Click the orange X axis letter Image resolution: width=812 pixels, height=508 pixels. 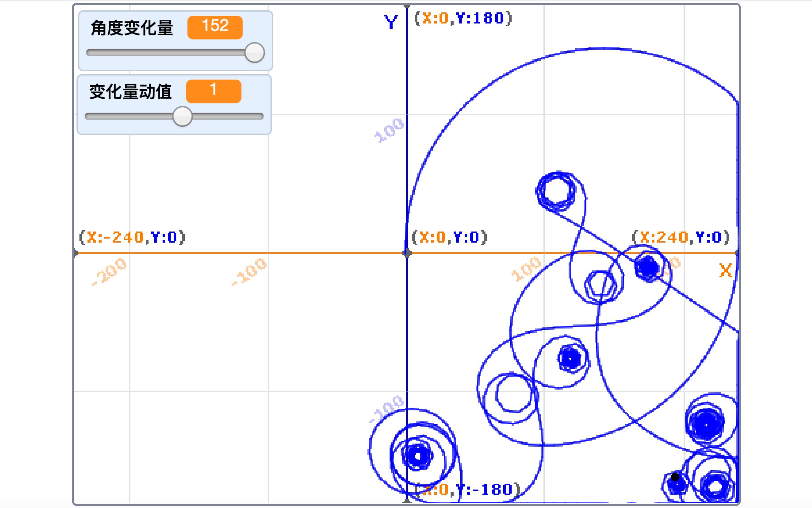point(726,270)
